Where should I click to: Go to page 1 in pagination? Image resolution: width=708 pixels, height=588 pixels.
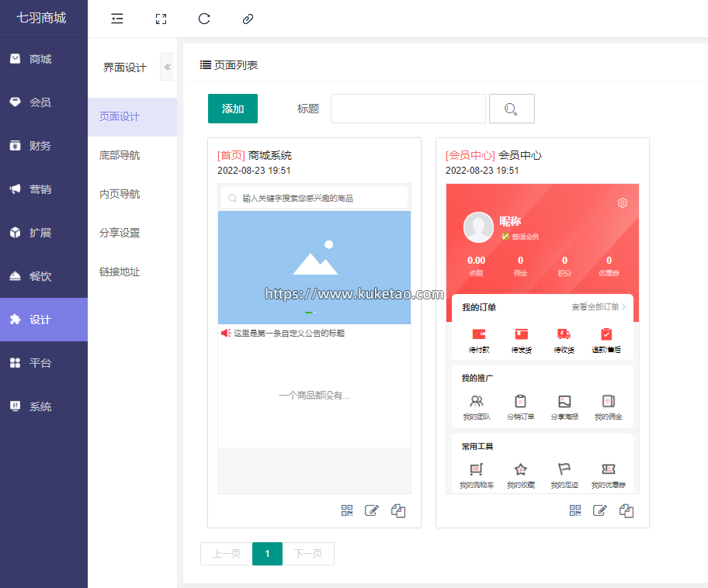pyautogui.click(x=267, y=554)
